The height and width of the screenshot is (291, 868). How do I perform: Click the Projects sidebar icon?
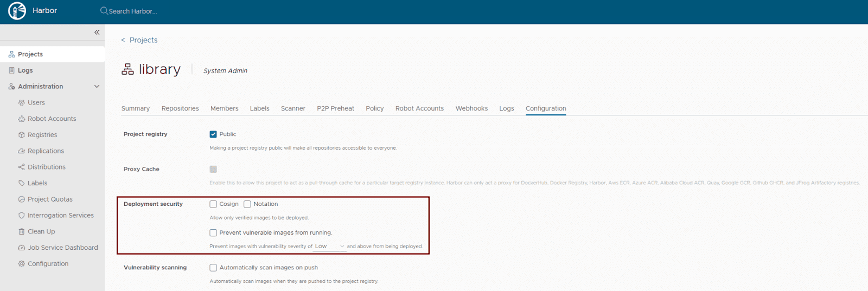point(11,54)
